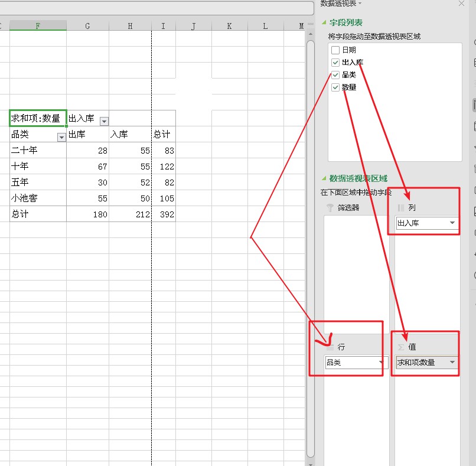The height and width of the screenshot is (466, 476).
Task: Click the 小池窖 total cell 105
Action: (164, 198)
